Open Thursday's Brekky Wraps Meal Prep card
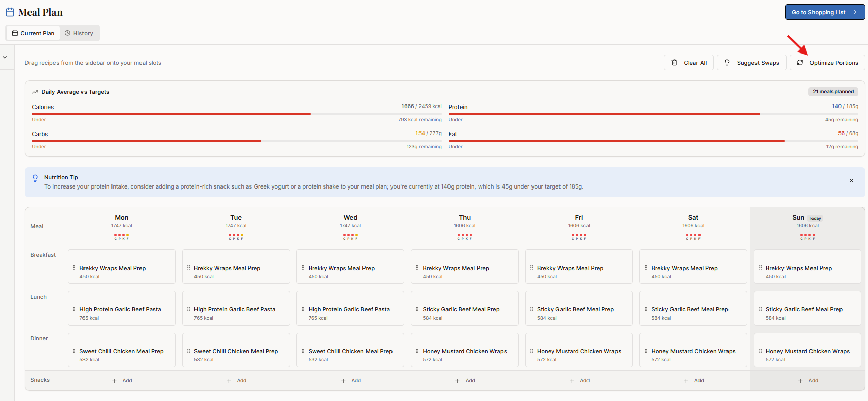Viewport: 868px width, 401px height. coord(465,266)
